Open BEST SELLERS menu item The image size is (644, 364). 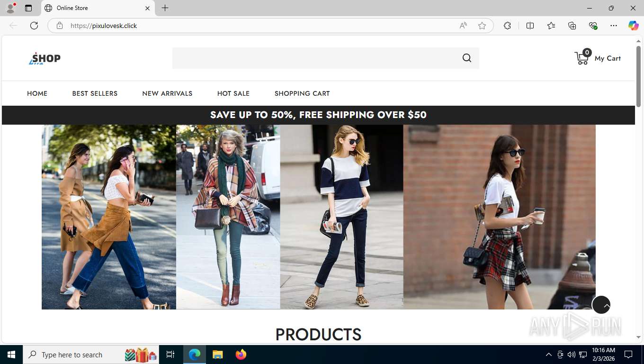[95, 93]
